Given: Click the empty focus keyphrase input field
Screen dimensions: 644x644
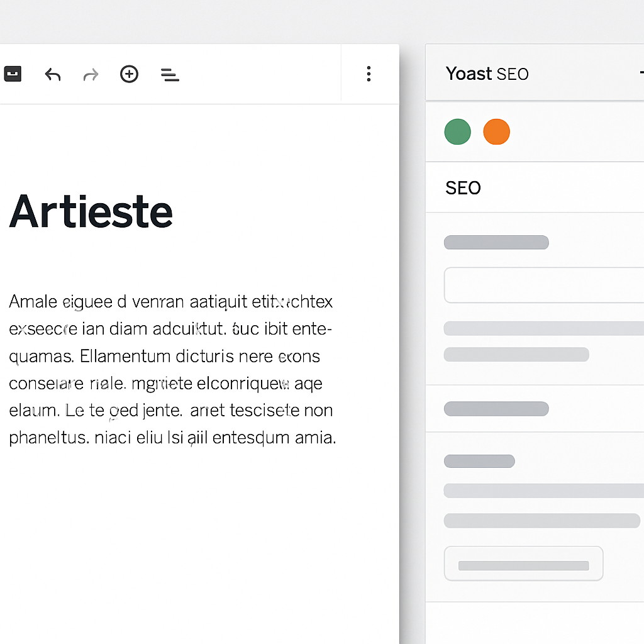Looking at the screenshot, I should (x=544, y=285).
